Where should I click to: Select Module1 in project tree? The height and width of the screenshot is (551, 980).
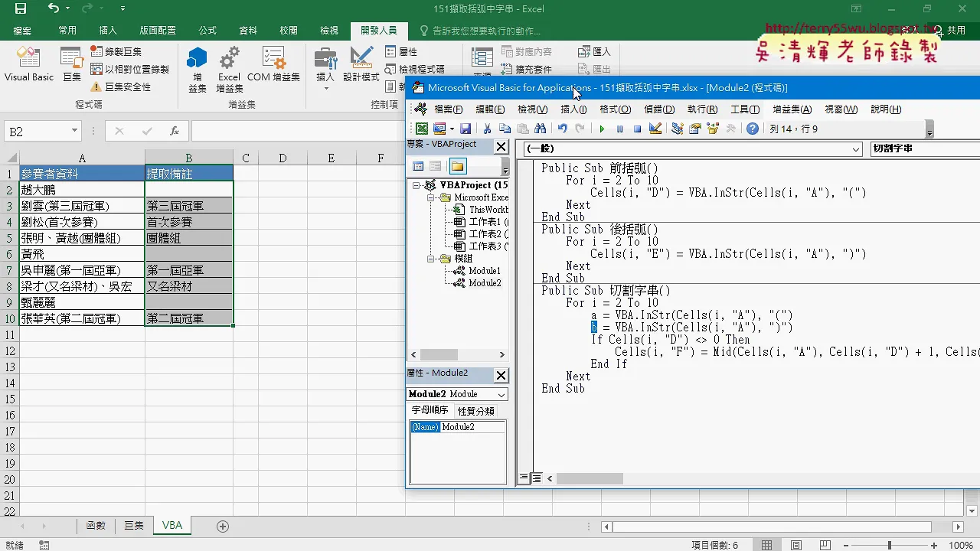tap(485, 271)
